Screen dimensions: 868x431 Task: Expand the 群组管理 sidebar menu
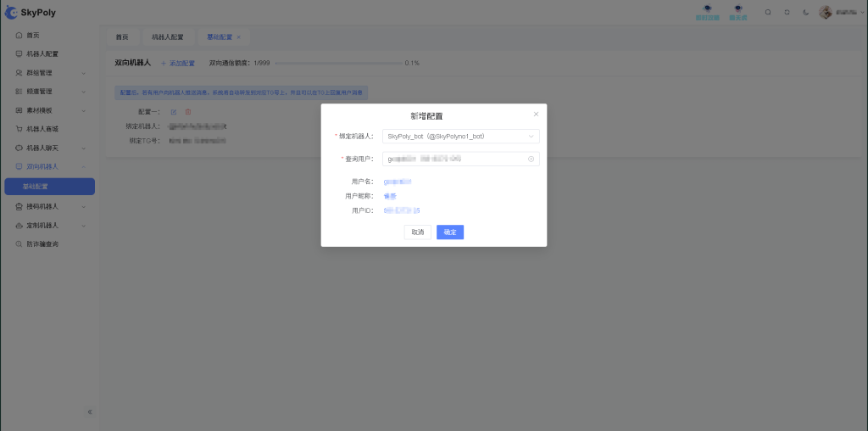click(49, 73)
